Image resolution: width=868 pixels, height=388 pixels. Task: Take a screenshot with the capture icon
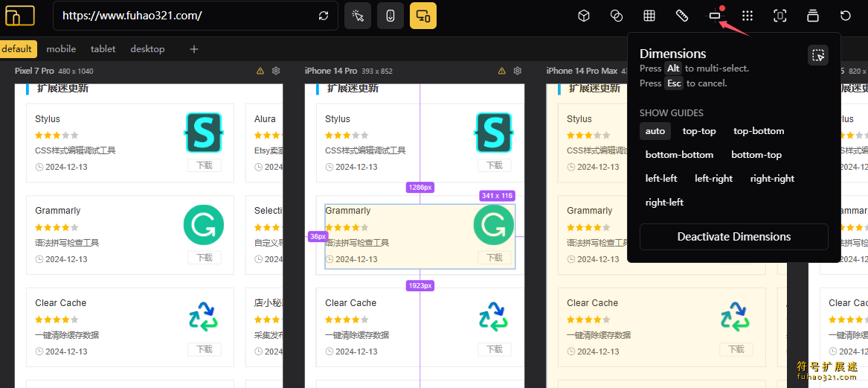(780, 16)
